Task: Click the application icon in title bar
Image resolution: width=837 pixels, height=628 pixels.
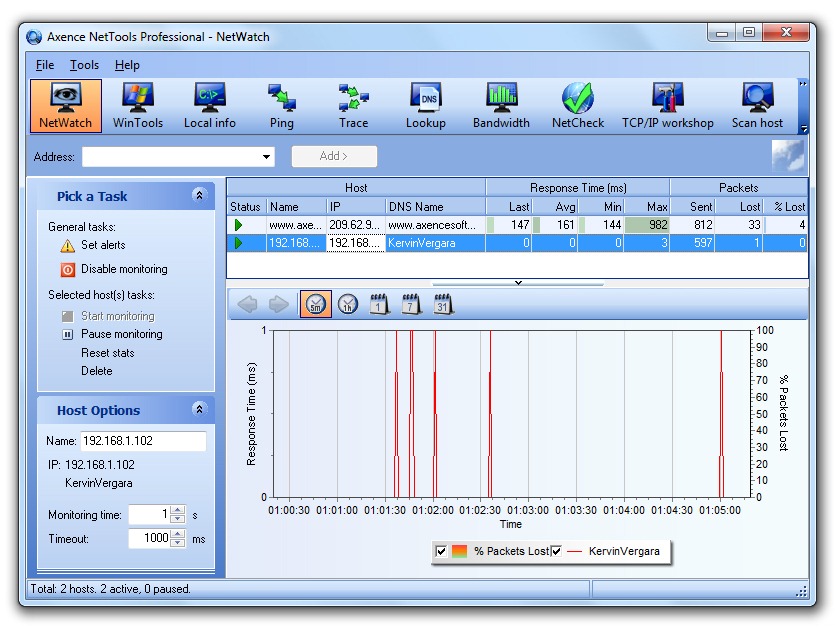Action: tap(34, 37)
